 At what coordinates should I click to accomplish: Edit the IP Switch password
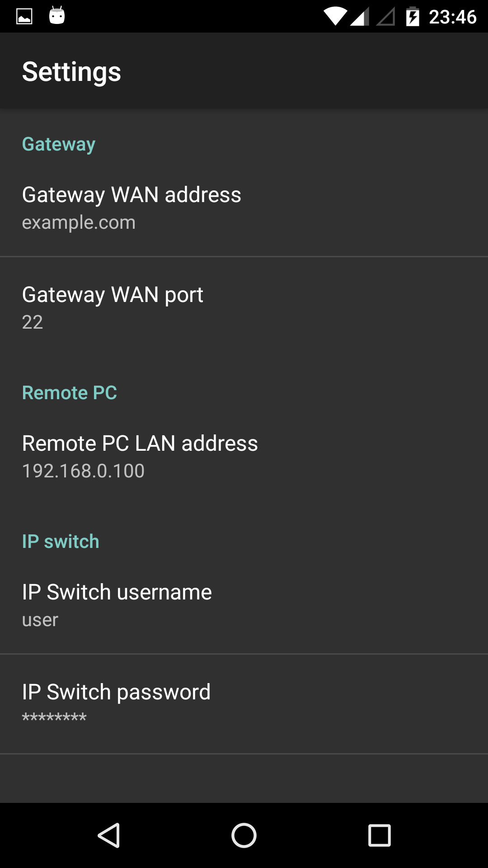244,703
